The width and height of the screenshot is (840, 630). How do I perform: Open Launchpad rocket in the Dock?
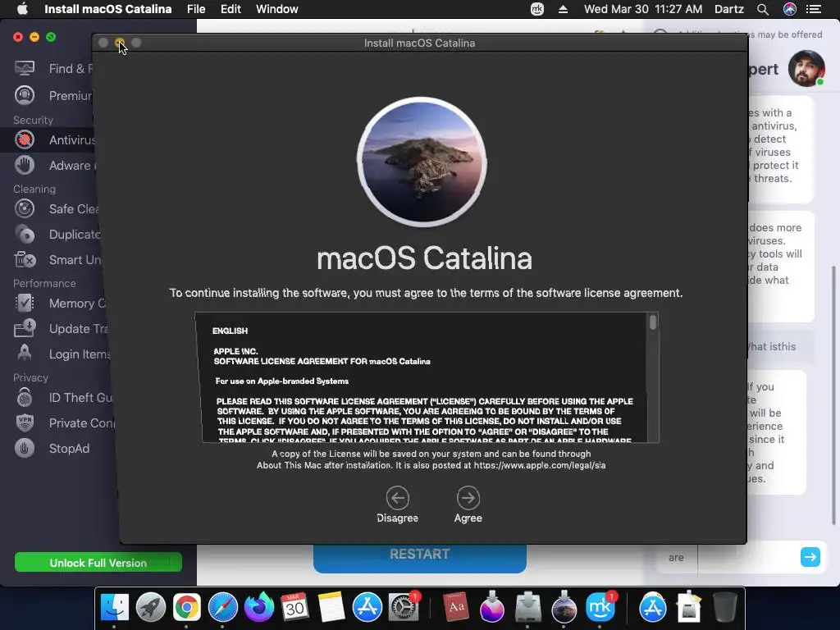point(151,608)
